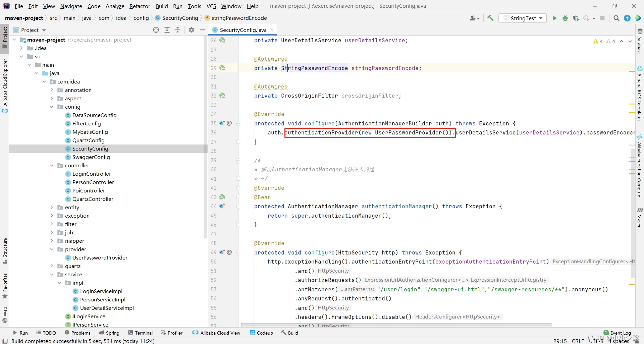Image resolution: width=644 pixels, height=344 pixels.
Task: Open Alibaba Cloud Explorer side tab
Action: [5, 85]
